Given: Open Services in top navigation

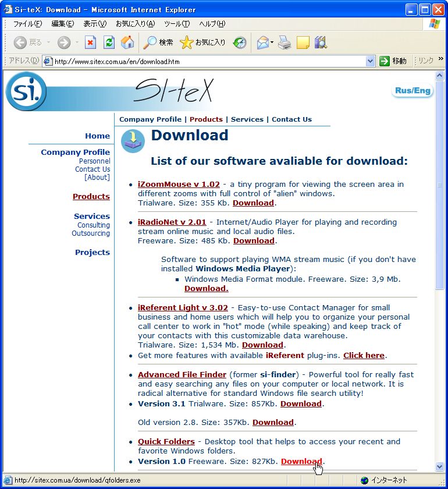Looking at the screenshot, I should coord(247,119).
